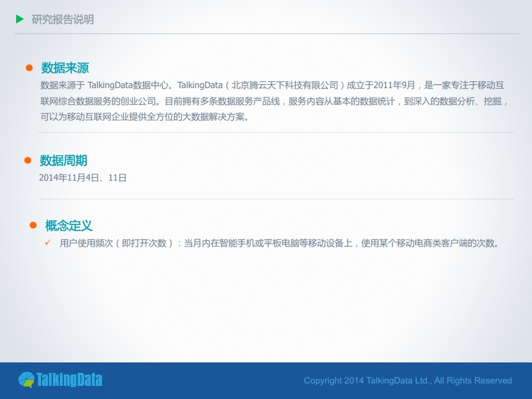Click the orange bullet next to 数据来源
Screen dimensions: 532x399
[29, 68]
